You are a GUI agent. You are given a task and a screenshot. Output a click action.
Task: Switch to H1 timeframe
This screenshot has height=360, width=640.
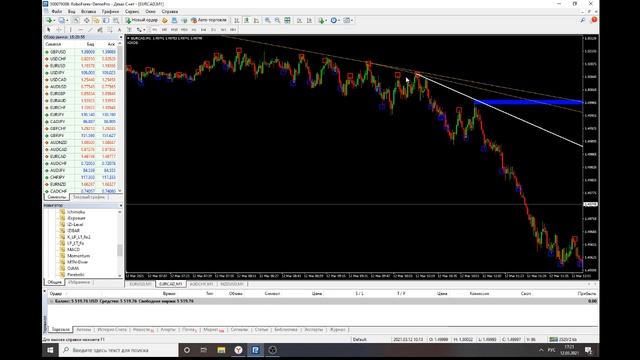194,30
